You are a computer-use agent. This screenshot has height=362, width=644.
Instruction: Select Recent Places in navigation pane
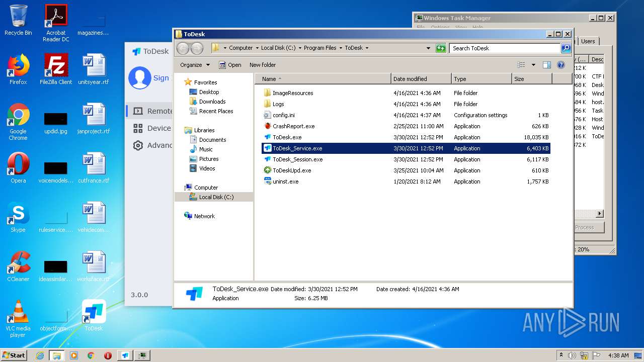coord(211,111)
